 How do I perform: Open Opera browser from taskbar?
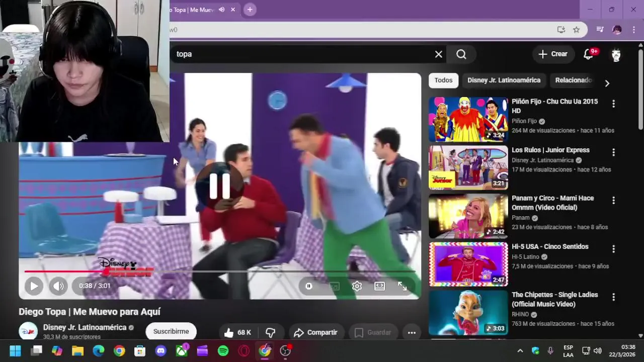click(244, 351)
